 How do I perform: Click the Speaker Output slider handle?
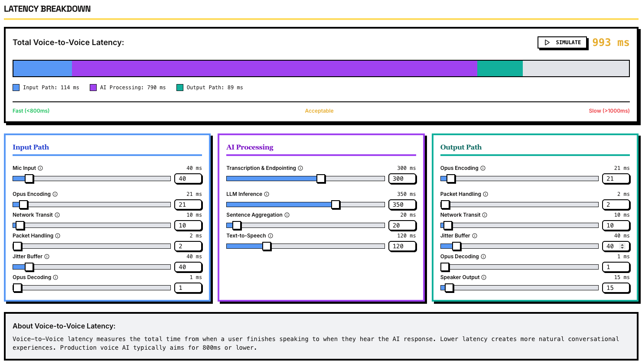click(x=449, y=288)
